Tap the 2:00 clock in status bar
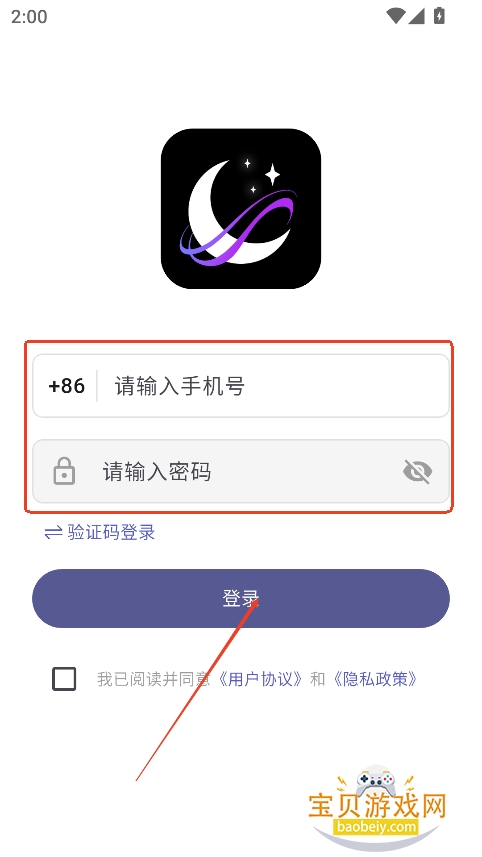This screenshot has height=857, width=482. click(29, 16)
